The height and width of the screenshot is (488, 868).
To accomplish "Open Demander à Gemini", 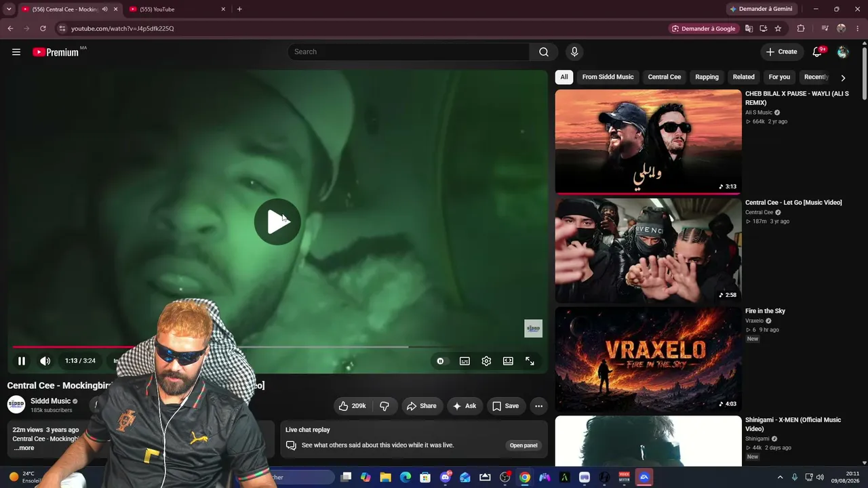I will [760, 9].
